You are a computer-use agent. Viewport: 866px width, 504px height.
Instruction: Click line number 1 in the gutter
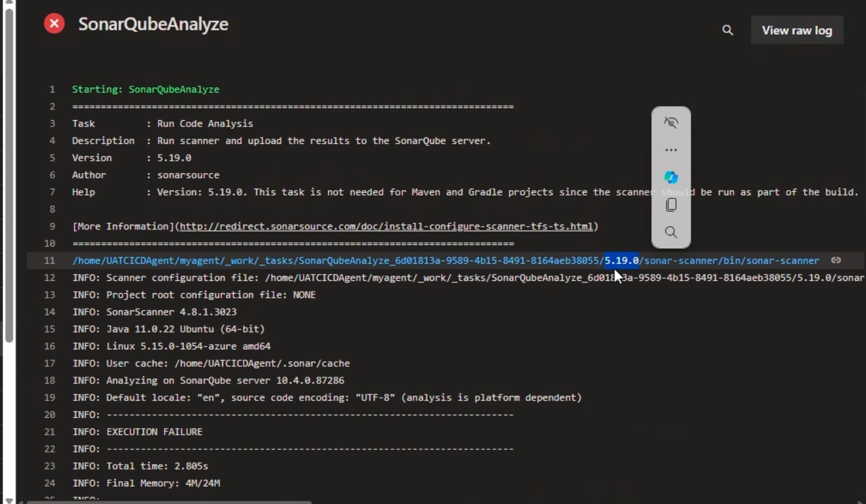52,89
